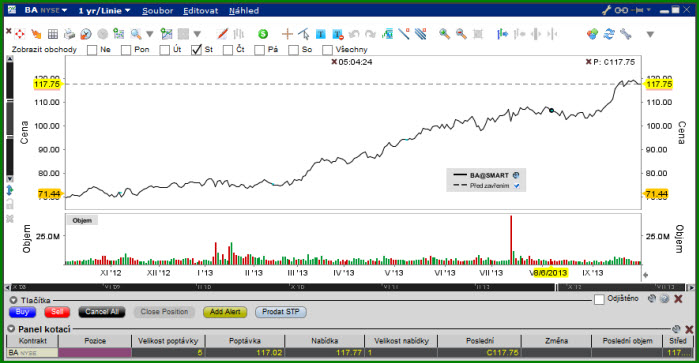
Task: Open the BA NYSE symbol dropdown
Action: (x=45, y=10)
